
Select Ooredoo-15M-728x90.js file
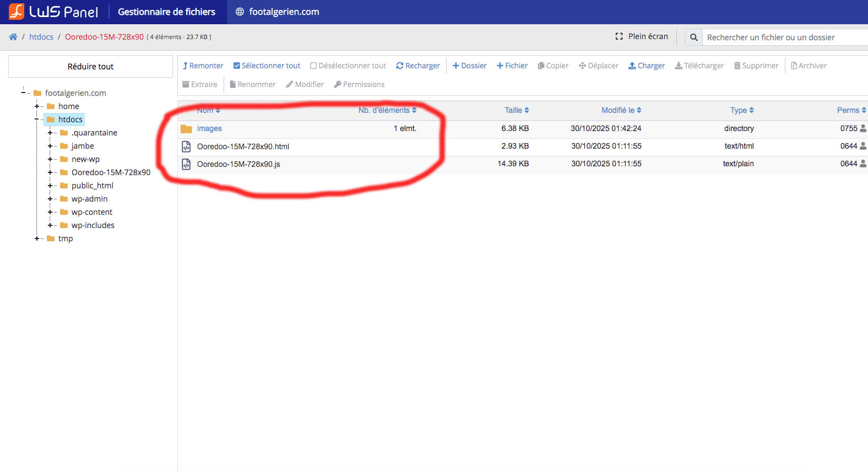point(238,164)
